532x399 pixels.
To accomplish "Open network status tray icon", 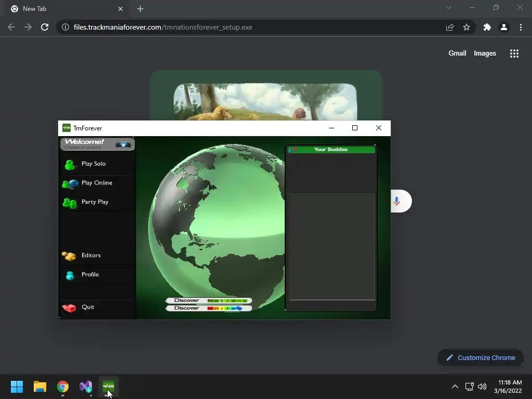I will point(469,387).
